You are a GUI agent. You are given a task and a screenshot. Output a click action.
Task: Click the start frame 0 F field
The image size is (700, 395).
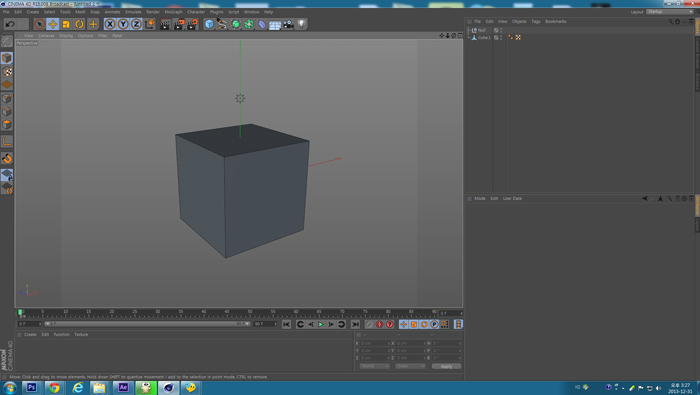[29, 324]
